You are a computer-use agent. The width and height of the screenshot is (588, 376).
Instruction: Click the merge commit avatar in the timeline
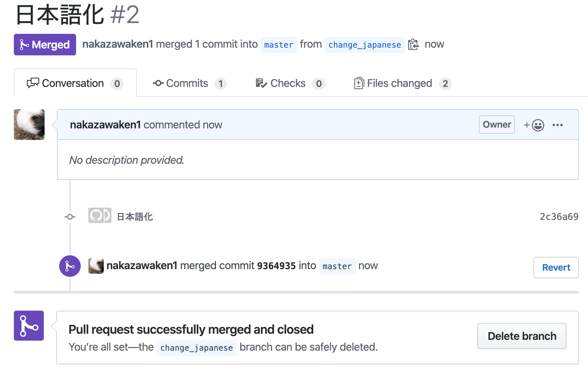coord(96,266)
